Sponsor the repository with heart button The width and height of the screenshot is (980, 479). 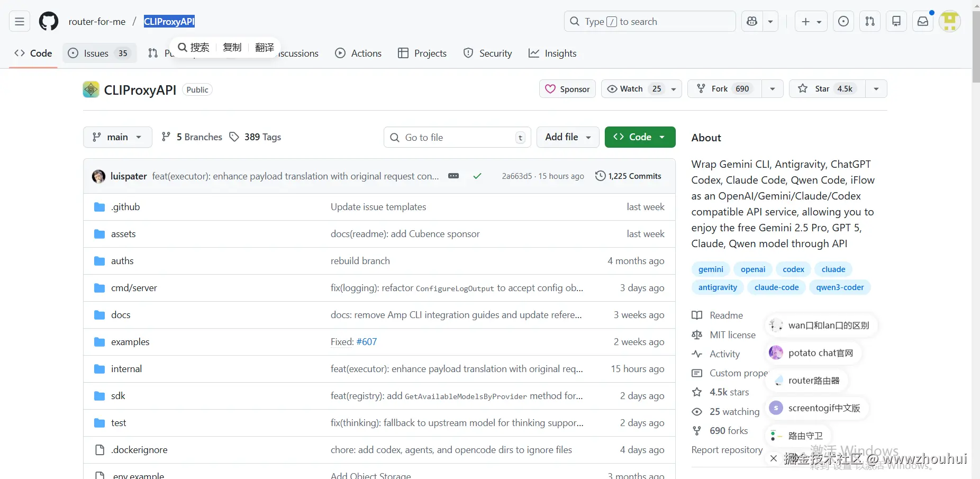point(567,89)
